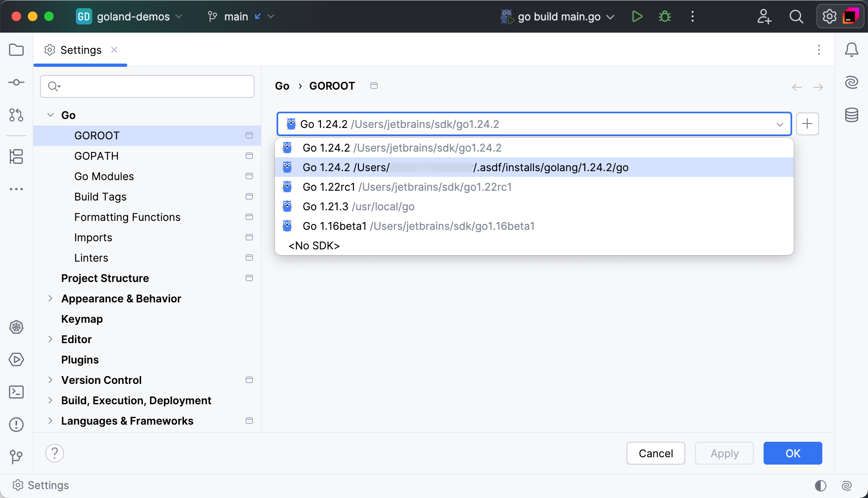Image resolution: width=868 pixels, height=498 pixels.
Task: Select Go 1.21.3 from the SDK list
Action: coord(358,207)
